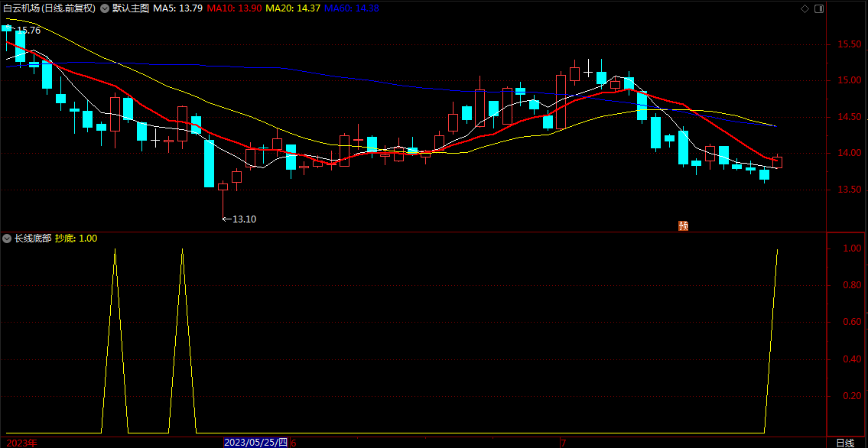Image resolution: width=868 pixels, height=448 pixels.
Task: Click the 0.80 indicator axis label
Action: pos(852,285)
